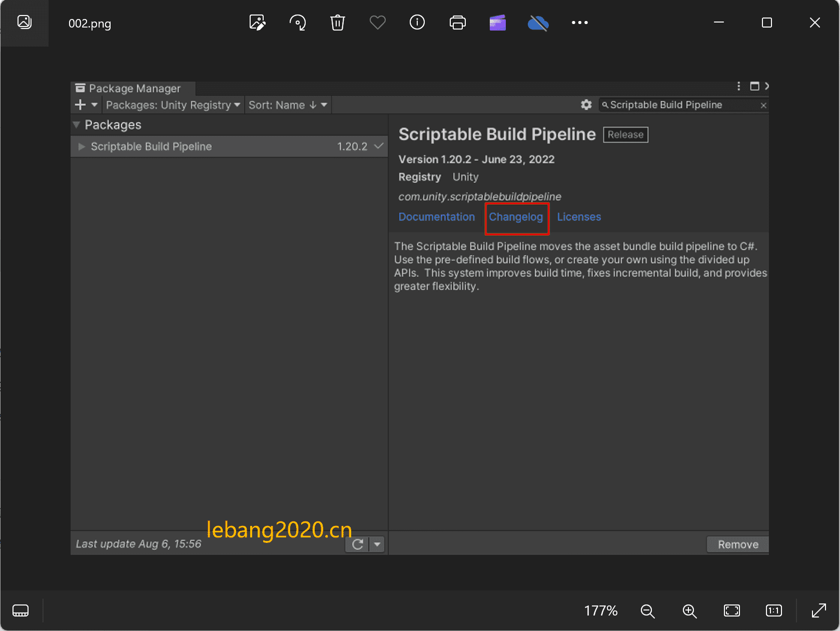Open Clipchamp video editor icon
The height and width of the screenshot is (631, 840).
click(498, 23)
